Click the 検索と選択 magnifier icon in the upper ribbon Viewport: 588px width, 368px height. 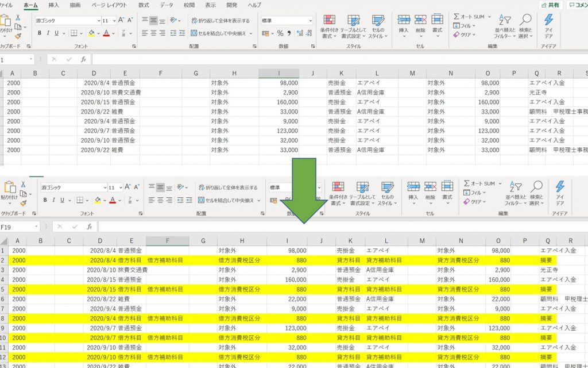coord(525,21)
